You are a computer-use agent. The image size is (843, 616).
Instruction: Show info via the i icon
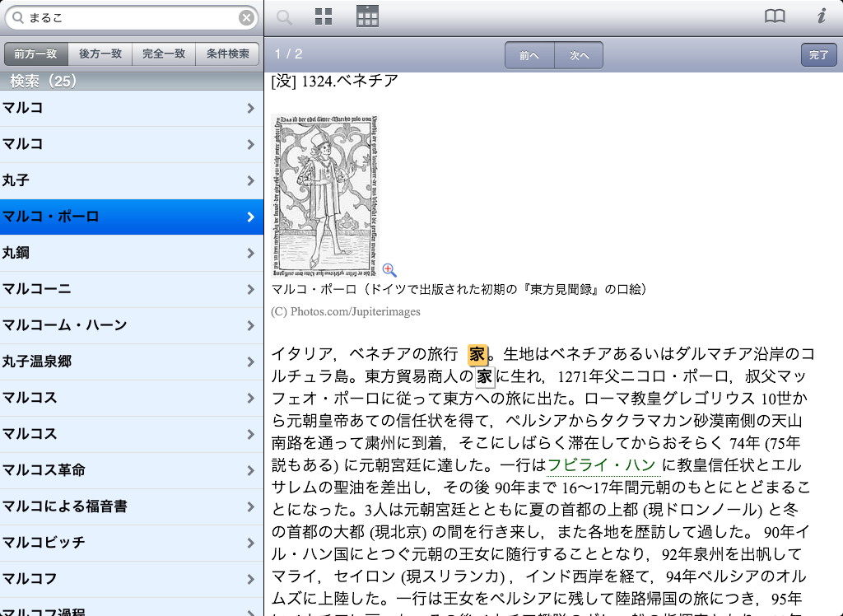click(821, 16)
